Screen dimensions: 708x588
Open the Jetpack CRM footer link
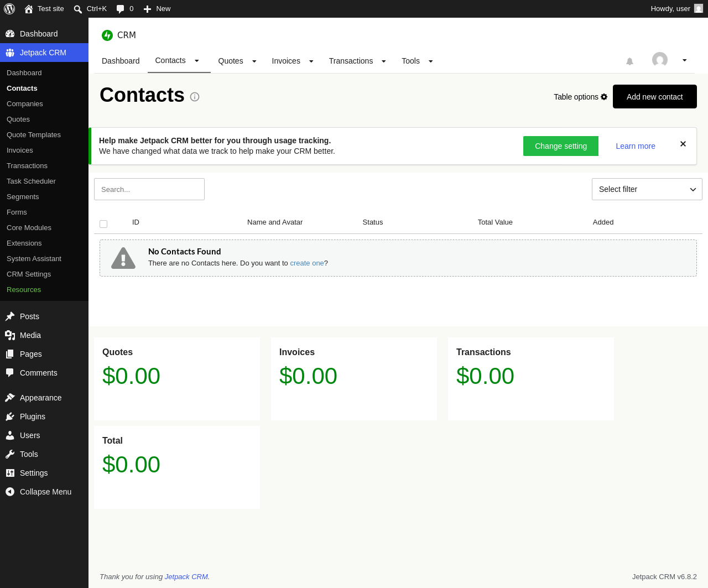(x=186, y=576)
